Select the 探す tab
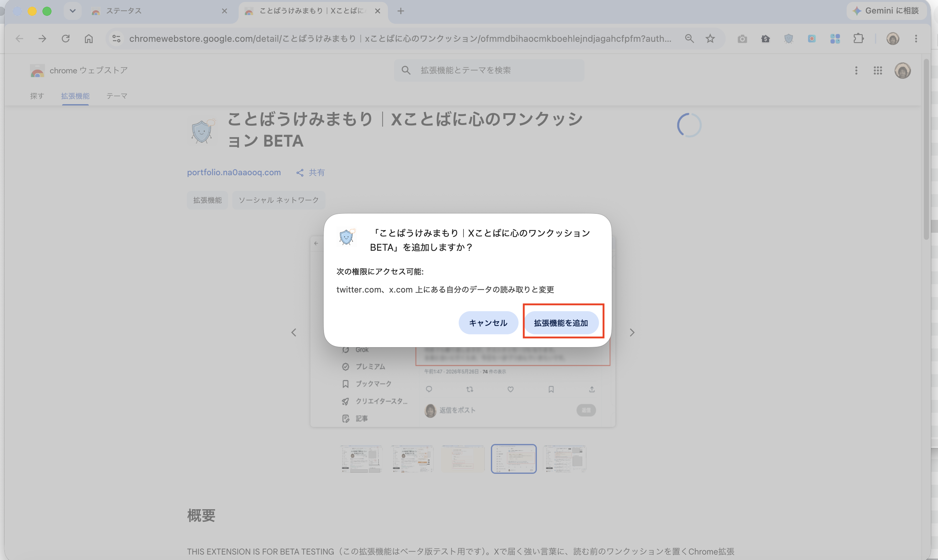This screenshot has height=560, width=938. pos(37,96)
